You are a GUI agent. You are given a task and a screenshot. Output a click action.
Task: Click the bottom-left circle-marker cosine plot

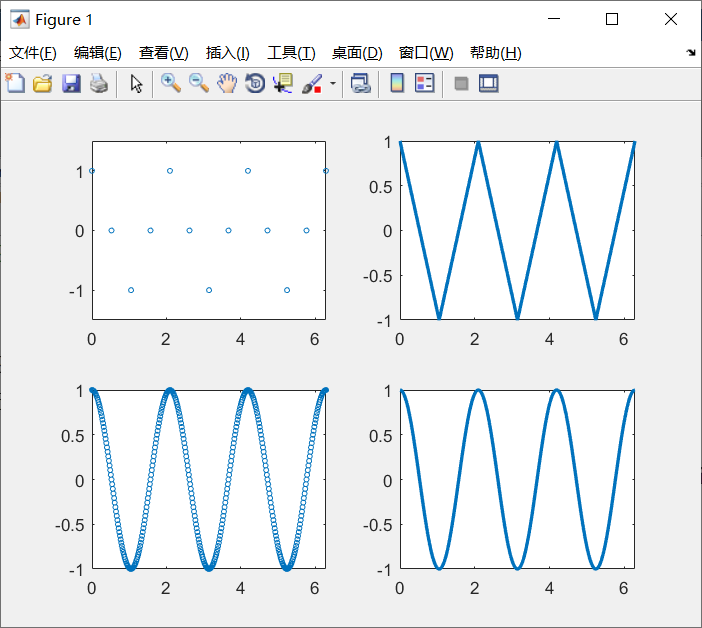click(209, 479)
